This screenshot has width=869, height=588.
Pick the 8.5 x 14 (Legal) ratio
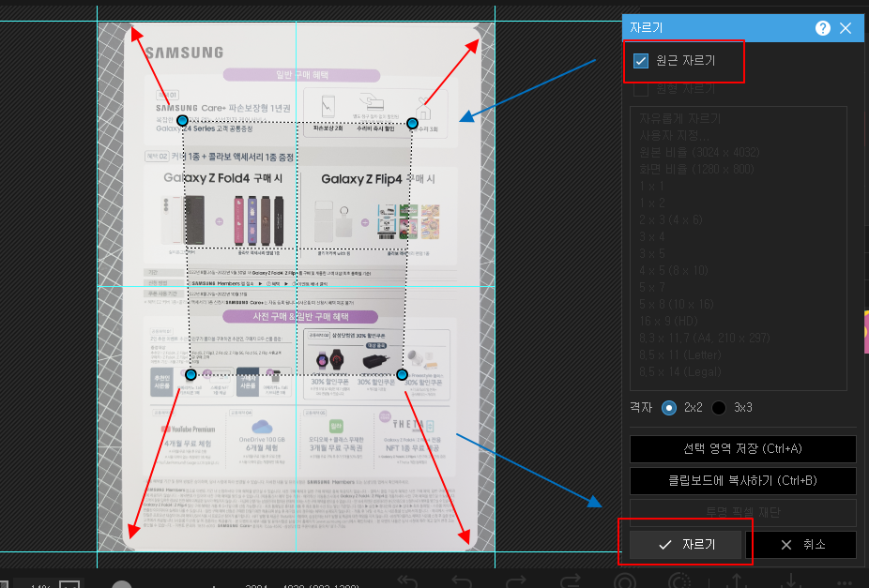point(680,372)
